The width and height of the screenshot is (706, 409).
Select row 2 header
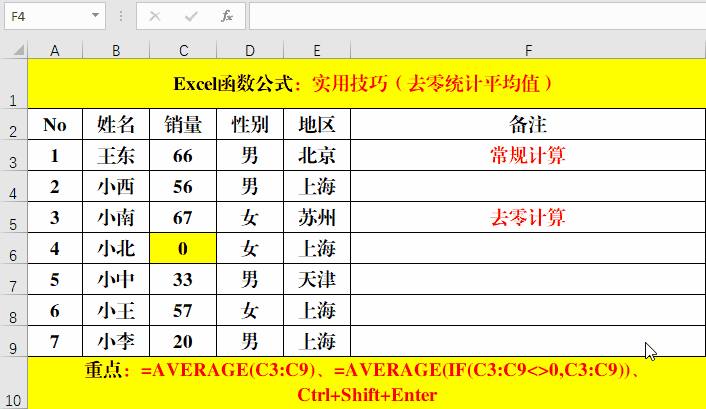point(14,124)
